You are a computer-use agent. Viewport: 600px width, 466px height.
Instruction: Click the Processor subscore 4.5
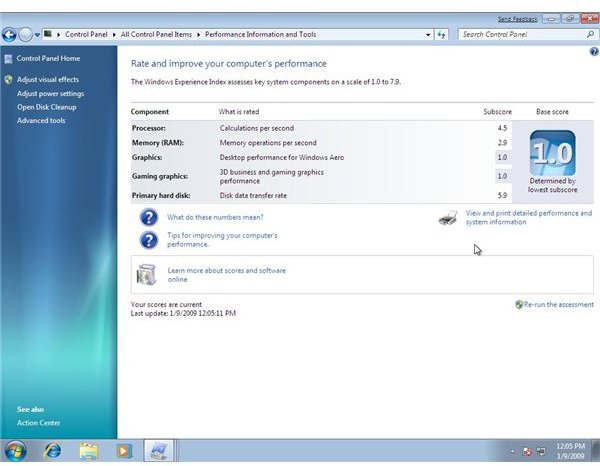pyautogui.click(x=502, y=128)
